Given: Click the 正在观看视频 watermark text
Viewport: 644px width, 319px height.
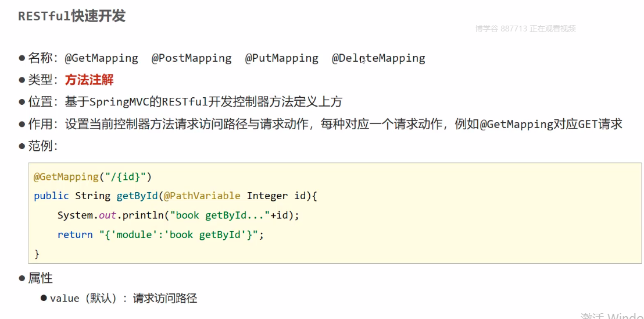Looking at the screenshot, I should pos(552,29).
